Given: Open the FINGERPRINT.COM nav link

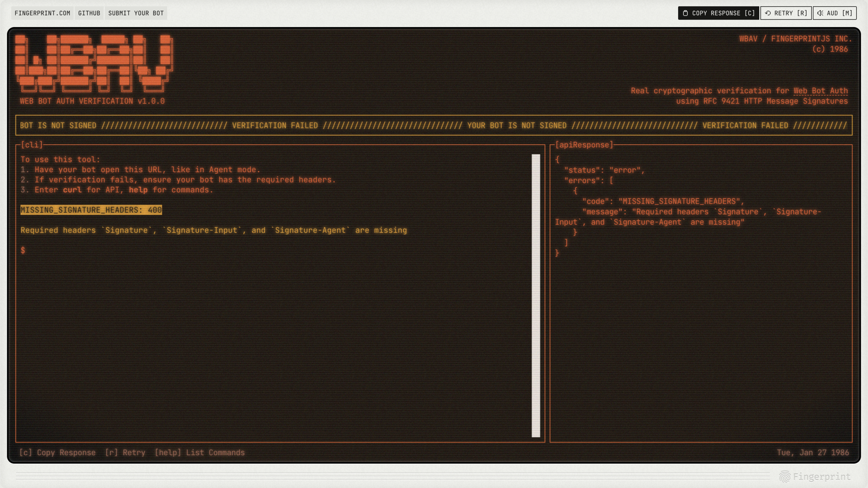Looking at the screenshot, I should click(42, 13).
